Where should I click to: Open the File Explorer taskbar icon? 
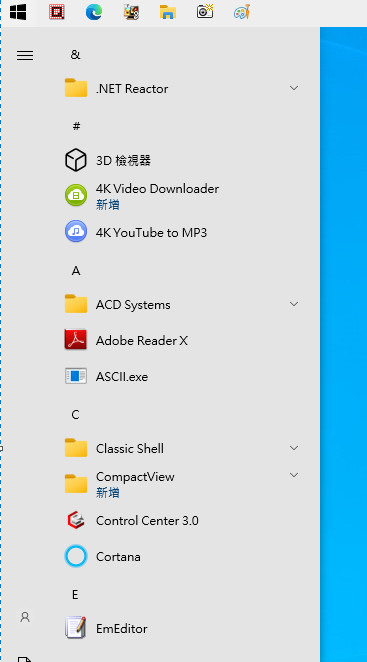[168, 12]
